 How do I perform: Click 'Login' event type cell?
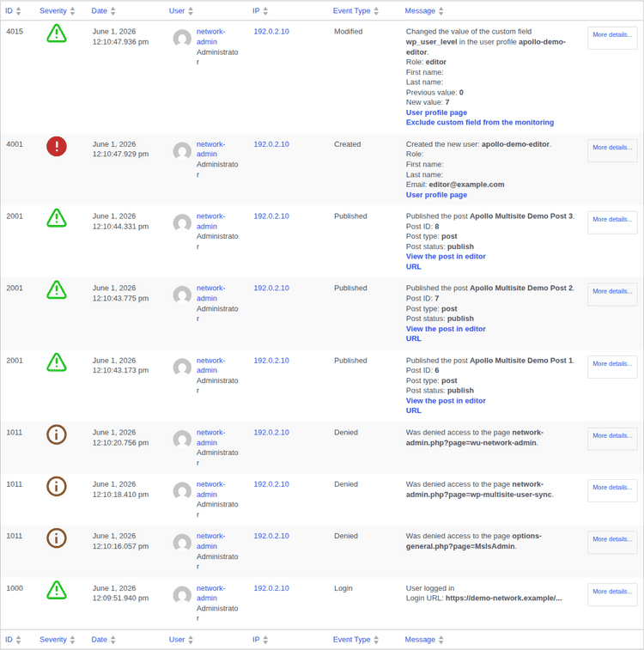point(343,588)
